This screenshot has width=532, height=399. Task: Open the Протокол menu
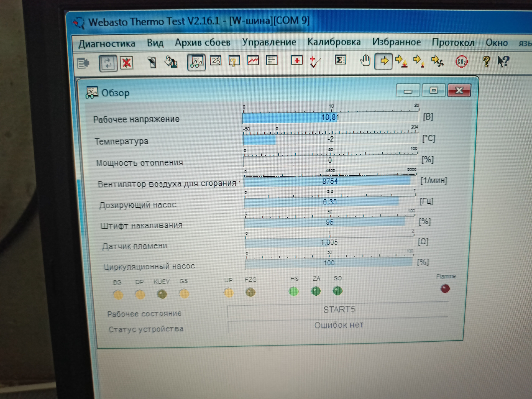(453, 42)
